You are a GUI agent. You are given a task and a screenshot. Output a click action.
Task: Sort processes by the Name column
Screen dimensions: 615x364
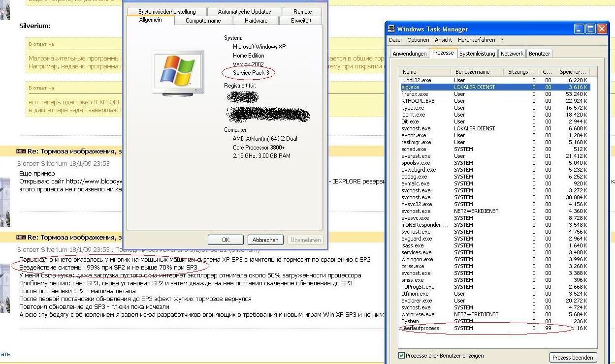[x=425, y=72]
